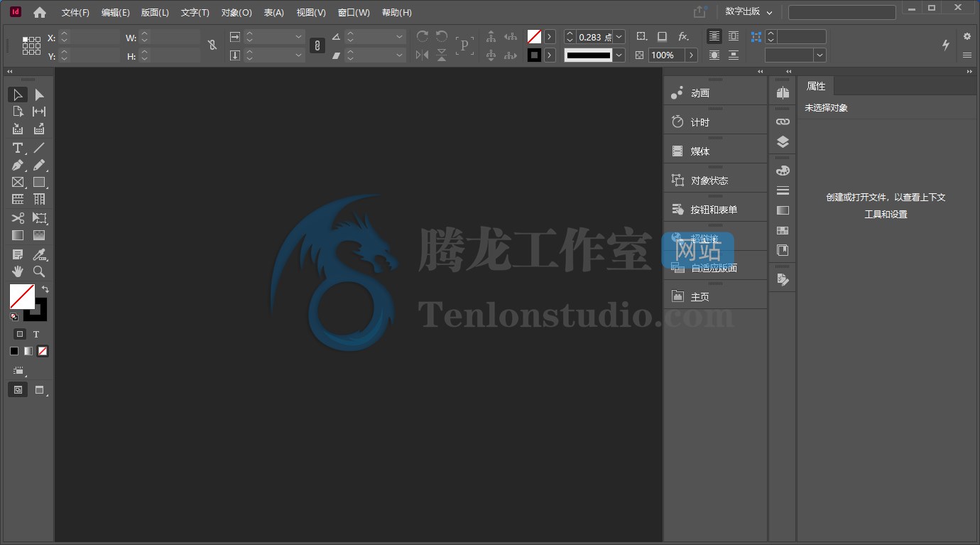The height and width of the screenshot is (545, 980).
Task: Select the Free Transform tool
Action: tap(39, 218)
